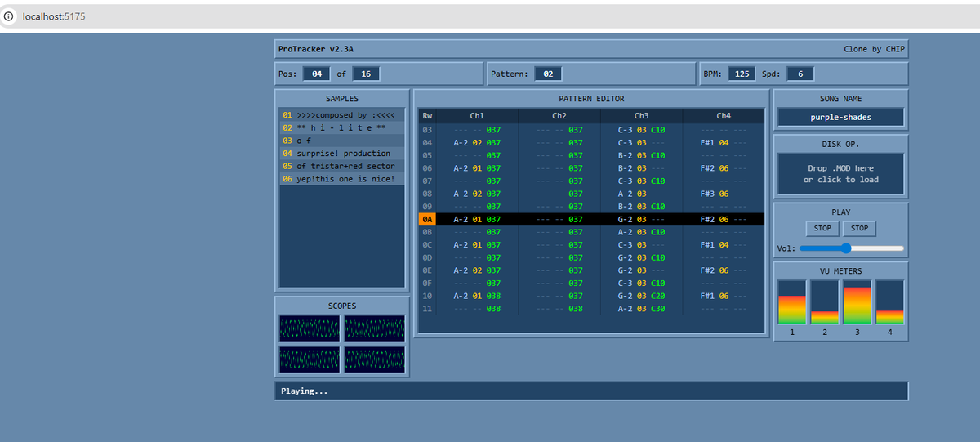
Task: Click the Vol volume slider
Action: 852,248
